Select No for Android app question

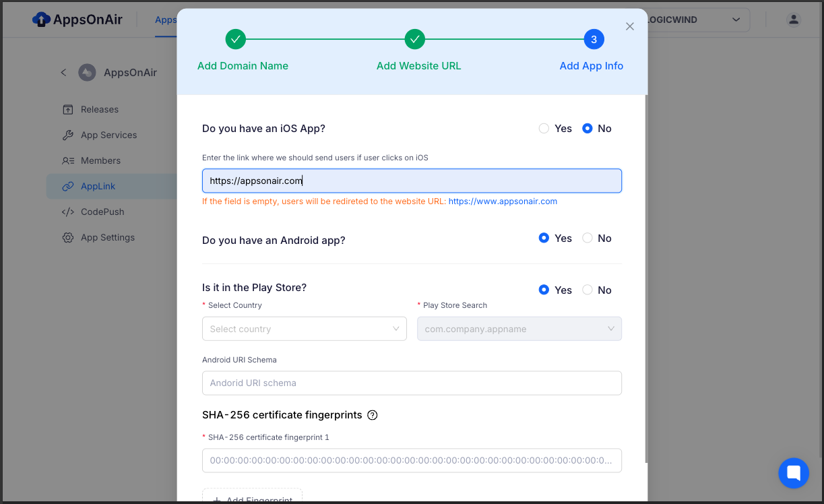click(x=588, y=239)
